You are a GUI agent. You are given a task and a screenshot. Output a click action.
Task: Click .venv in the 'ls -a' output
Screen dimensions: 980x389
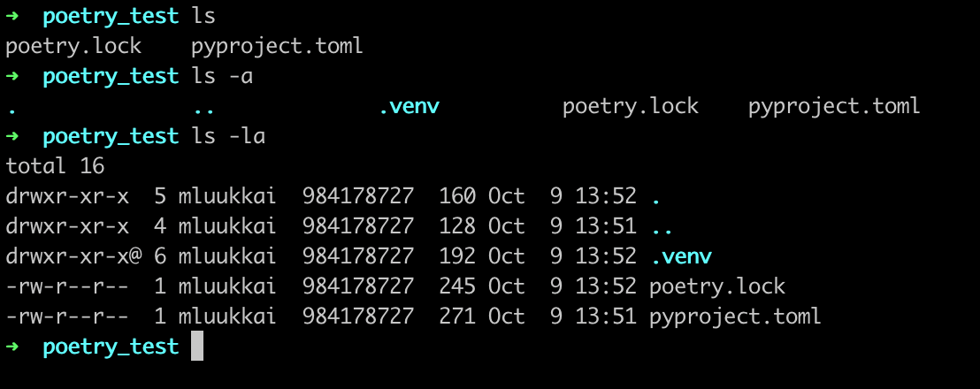pyautogui.click(x=409, y=107)
